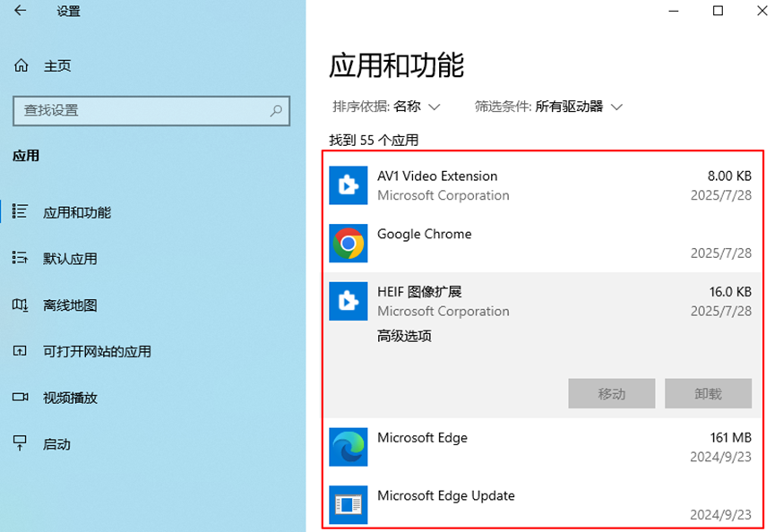This screenshot has height=532, width=775.
Task: Select the HEIF 图像扩展 name
Action: [419, 292]
